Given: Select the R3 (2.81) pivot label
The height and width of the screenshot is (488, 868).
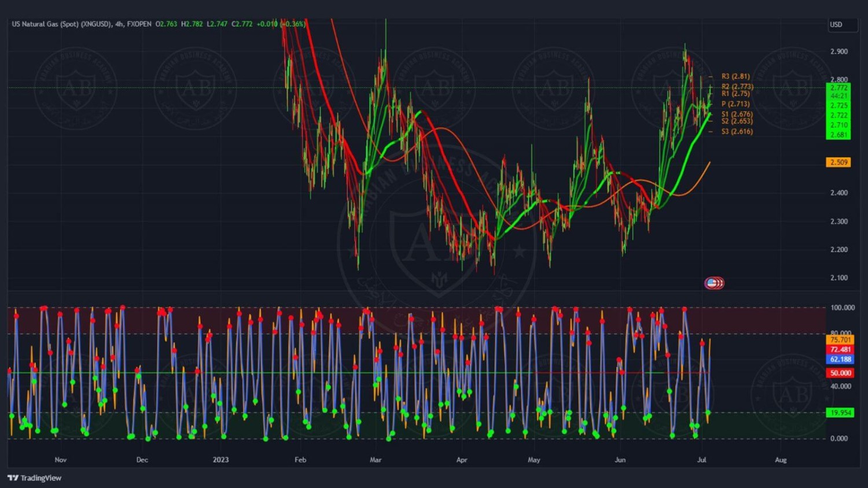Looking at the screenshot, I should pos(735,76).
